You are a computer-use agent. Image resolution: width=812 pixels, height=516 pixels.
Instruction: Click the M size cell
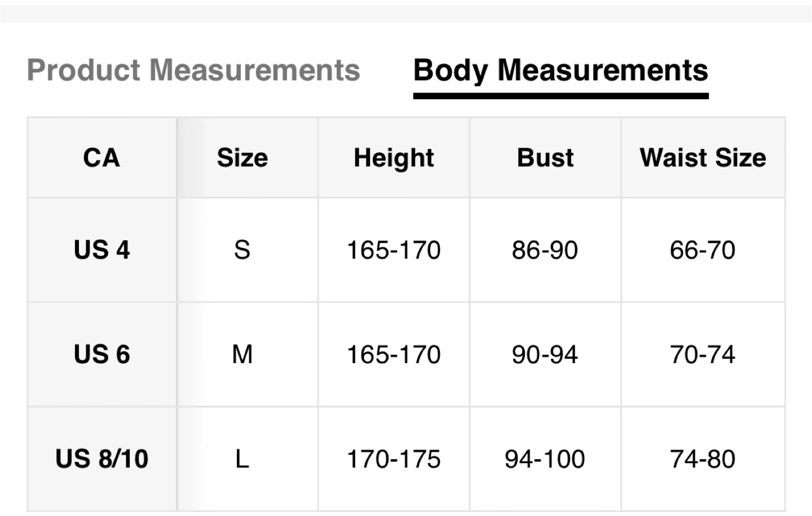coord(242,354)
